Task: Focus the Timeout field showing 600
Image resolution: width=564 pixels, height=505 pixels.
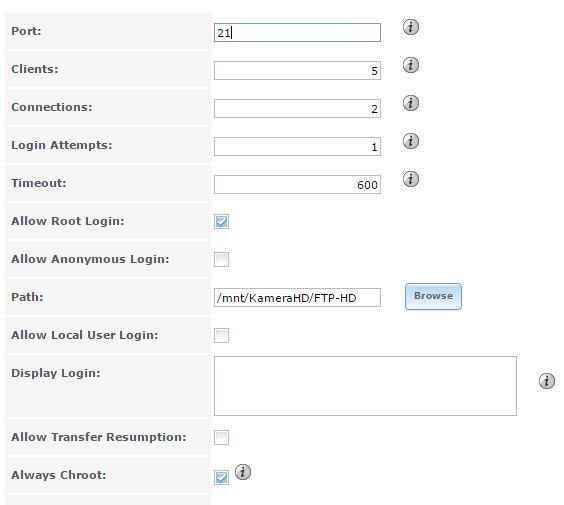Action: coord(297,185)
